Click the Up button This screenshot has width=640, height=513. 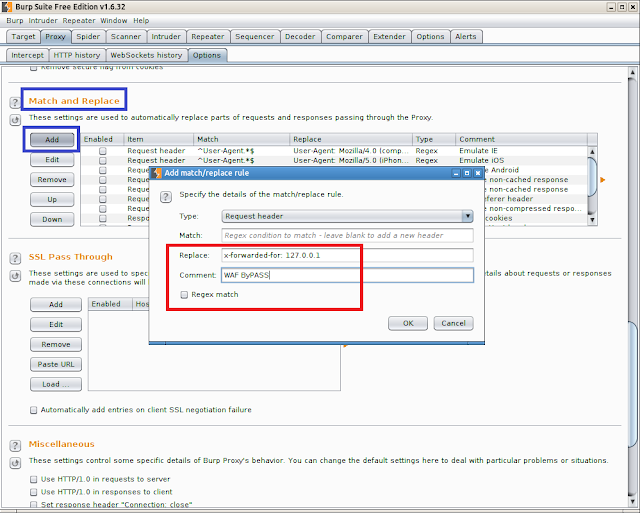pos(52,200)
